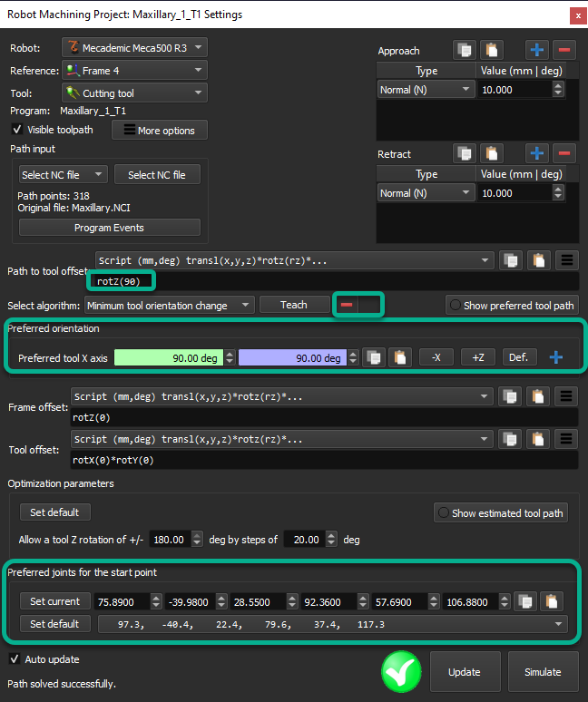Click the Approach paste icon
This screenshot has height=702, width=588.
pos(492,51)
